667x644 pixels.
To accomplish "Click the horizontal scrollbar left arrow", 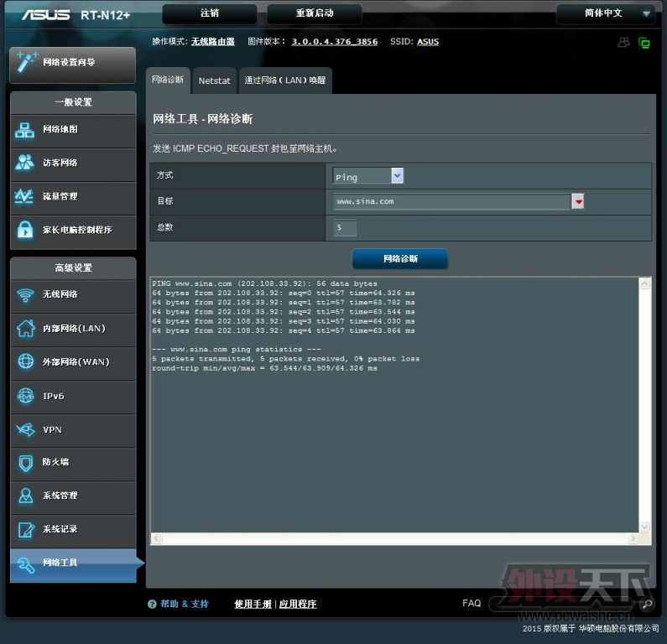I will point(157,538).
